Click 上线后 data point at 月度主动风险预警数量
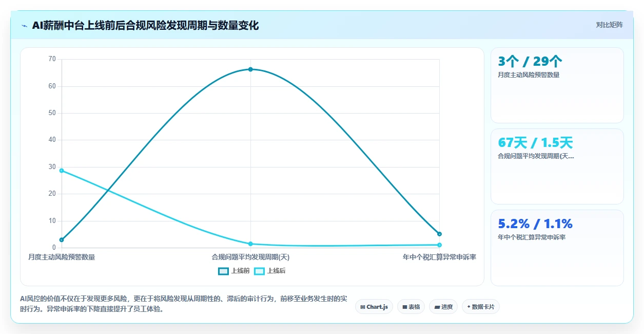This screenshot has width=644, height=334. tap(62, 171)
